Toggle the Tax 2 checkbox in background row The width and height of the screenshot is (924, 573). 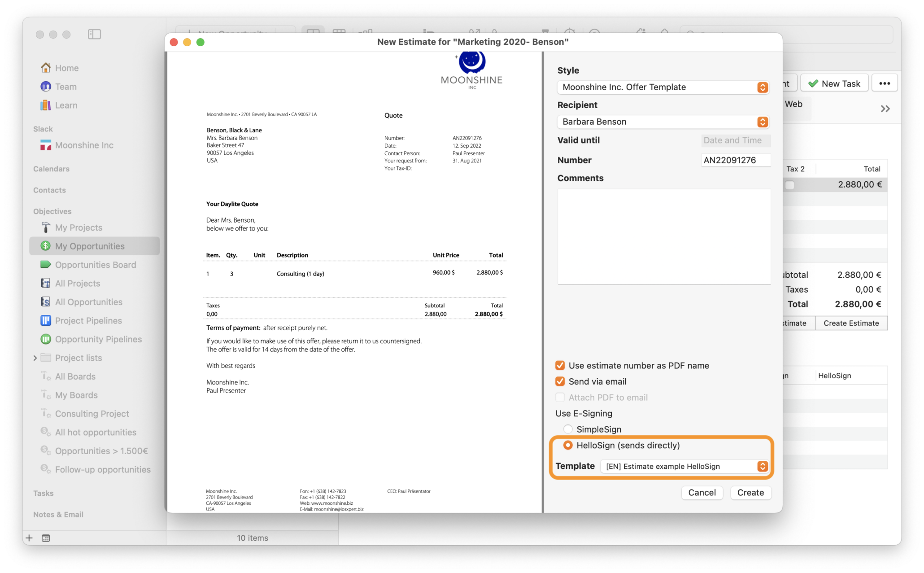click(x=790, y=185)
